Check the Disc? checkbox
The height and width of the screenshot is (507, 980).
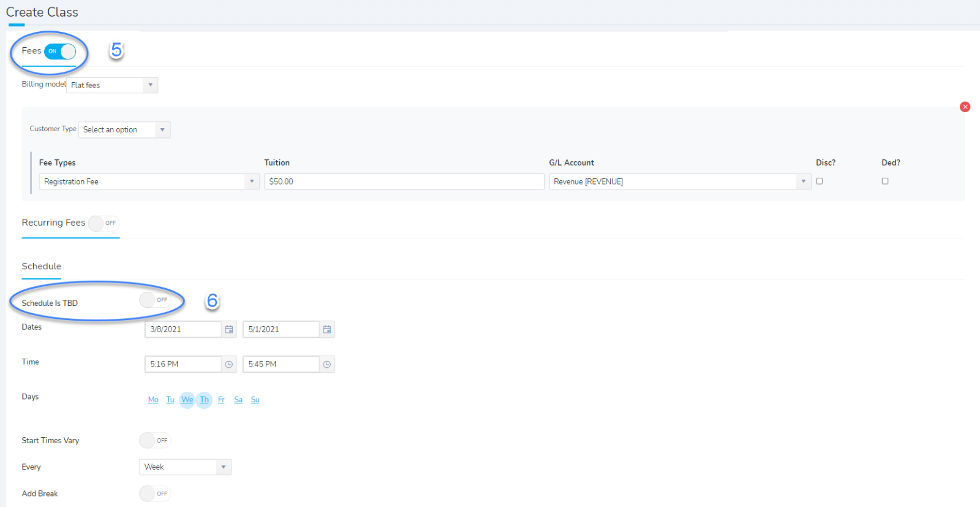point(820,181)
